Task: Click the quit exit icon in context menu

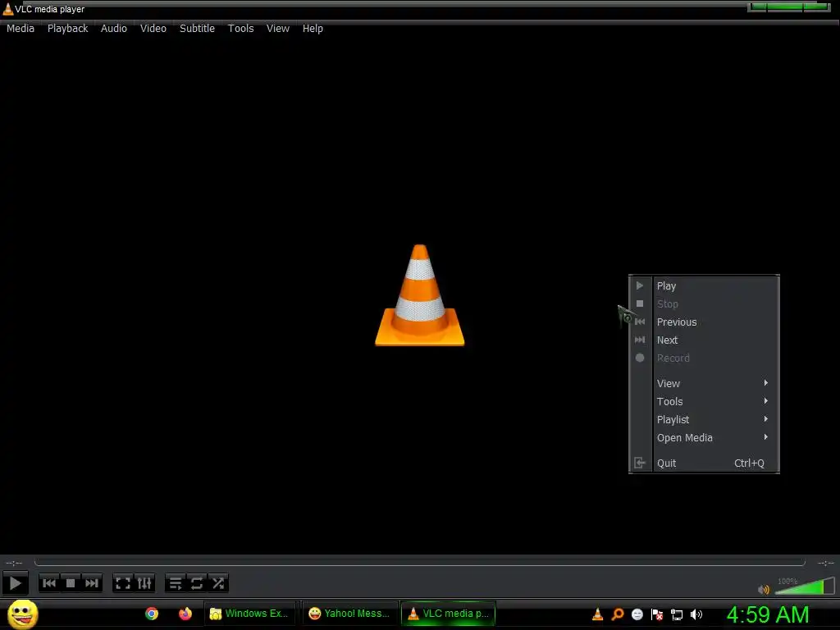Action: 640,463
